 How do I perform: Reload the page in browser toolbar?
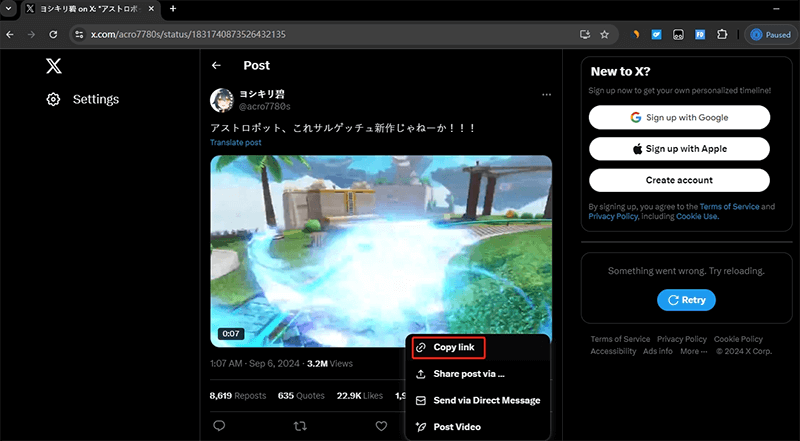click(x=53, y=35)
